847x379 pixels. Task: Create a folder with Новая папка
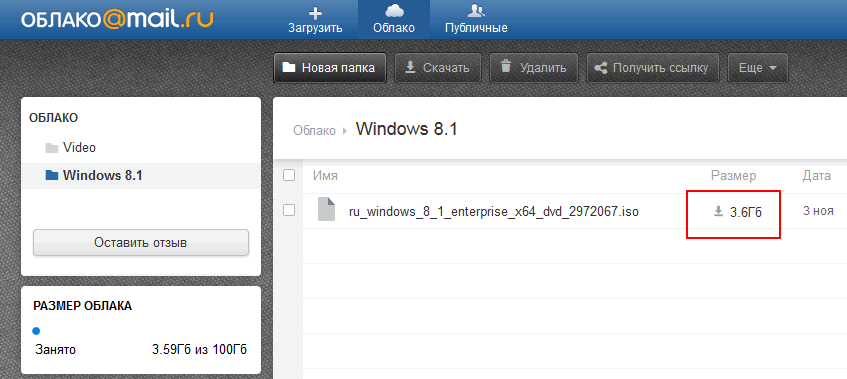pyautogui.click(x=330, y=68)
